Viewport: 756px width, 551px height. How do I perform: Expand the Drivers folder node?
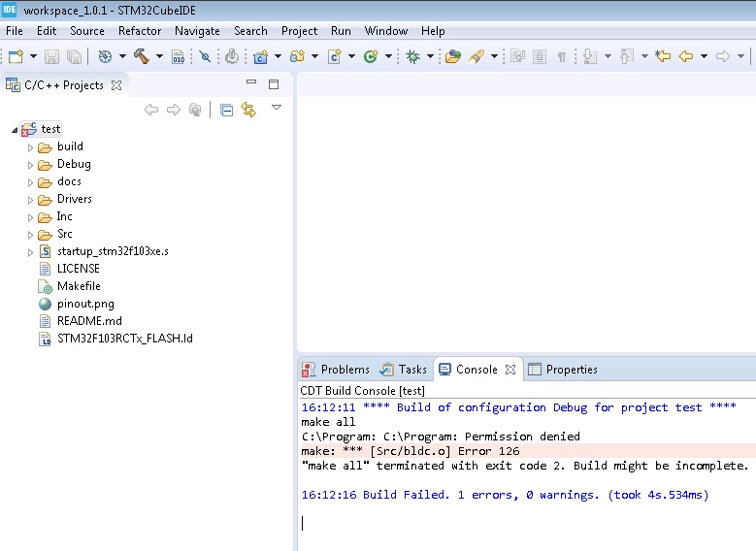(x=30, y=200)
